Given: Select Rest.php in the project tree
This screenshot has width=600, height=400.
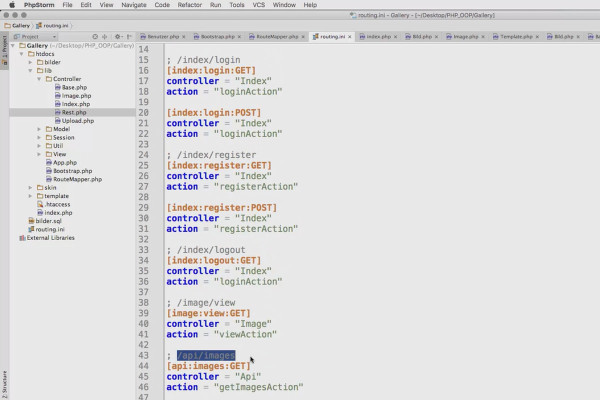Looking at the screenshot, I should click(x=74, y=112).
